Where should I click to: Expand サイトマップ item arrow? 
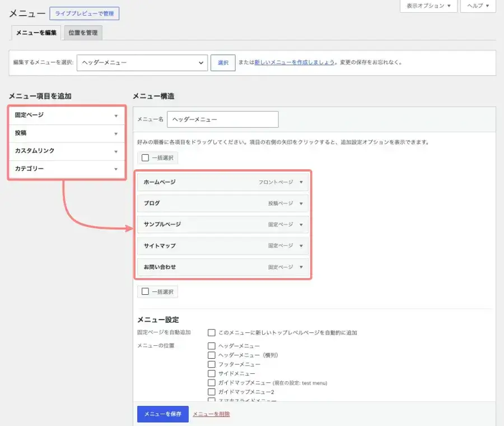tap(301, 246)
